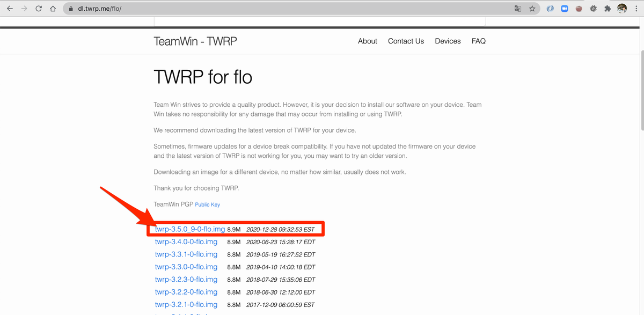
Task: Click the date 2017-12-09 06:00:59 EST
Action: click(x=280, y=305)
